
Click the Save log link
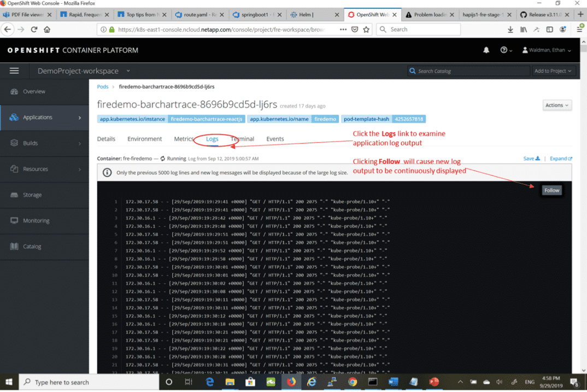point(531,159)
